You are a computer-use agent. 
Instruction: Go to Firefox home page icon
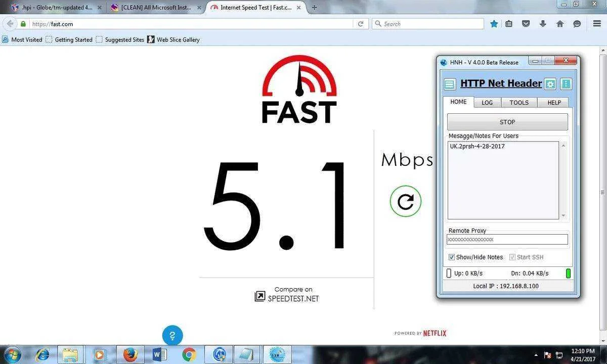[560, 24]
